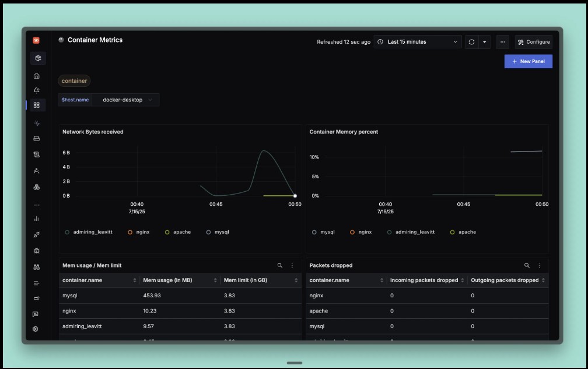The width and height of the screenshot is (588, 369).
Task: Toggle apache series in Container Memory legend
Action: click(463, 232)
